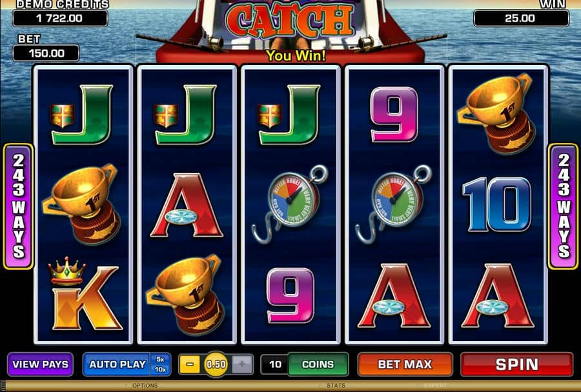This screenshot has height=392, width=581.
Task: Click the 0.50 coin value chip
Action: 216,365
